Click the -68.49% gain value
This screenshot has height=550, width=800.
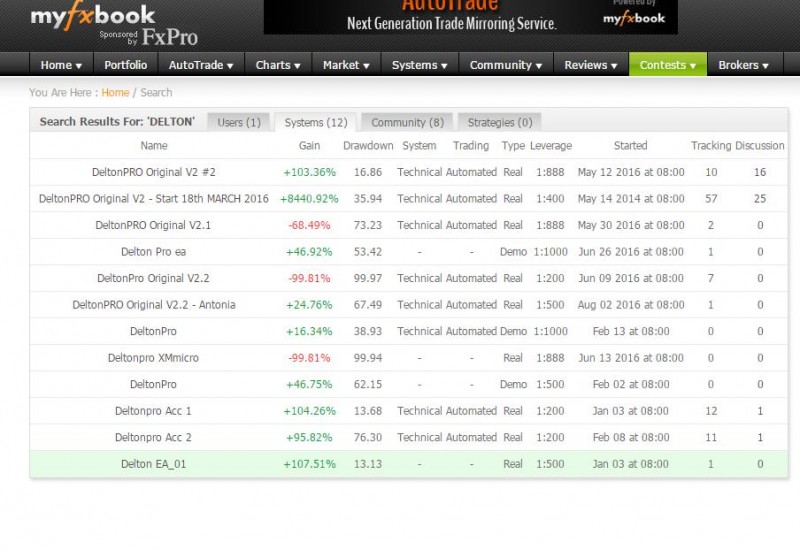pyautogui.click(x=309, y=225)
